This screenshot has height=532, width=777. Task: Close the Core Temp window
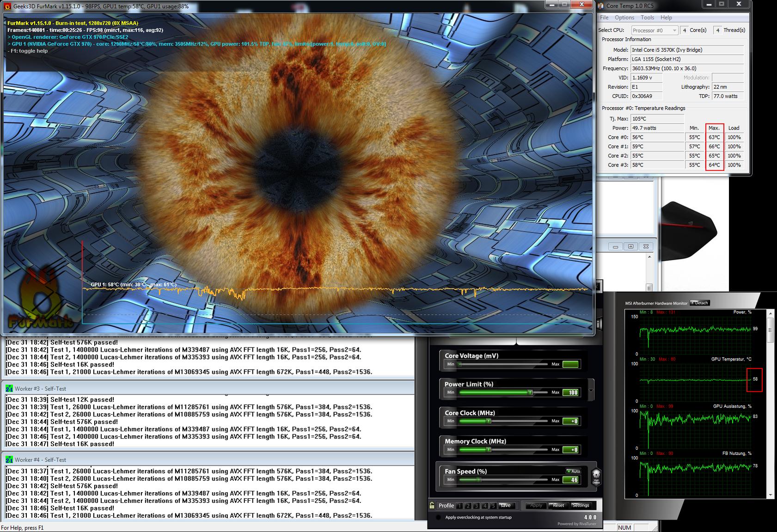tap(739, 4)
